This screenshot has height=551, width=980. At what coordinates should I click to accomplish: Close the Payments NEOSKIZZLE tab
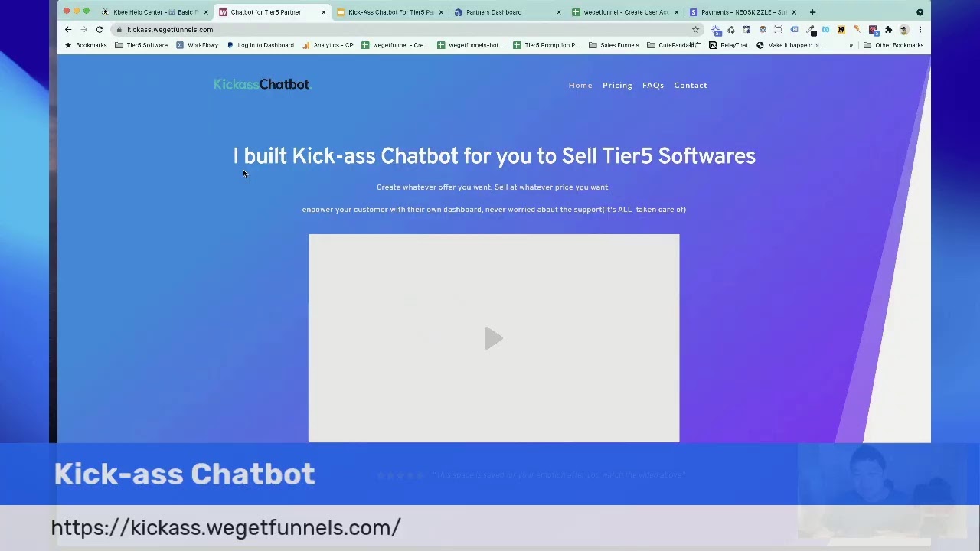[794, 12]
